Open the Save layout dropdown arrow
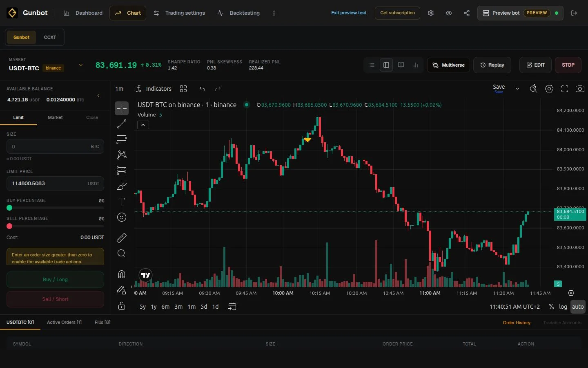 point(517,89)
